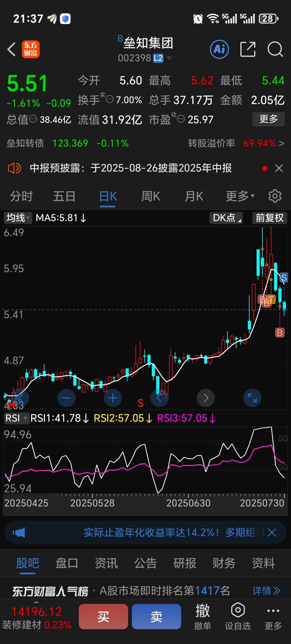Tap the 市盈 info smiley icon
The width and height of the screenshot is (291, 644).
(x=181, y=119)
